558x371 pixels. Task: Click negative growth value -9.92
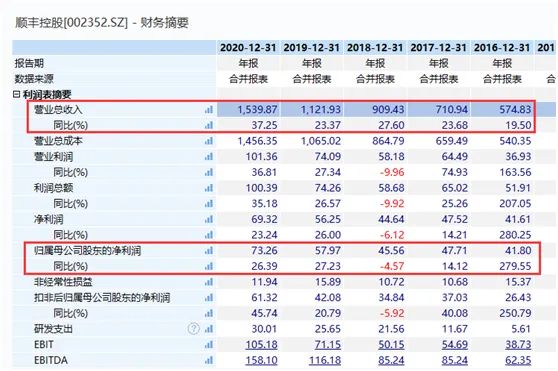[x=392, y=203]
